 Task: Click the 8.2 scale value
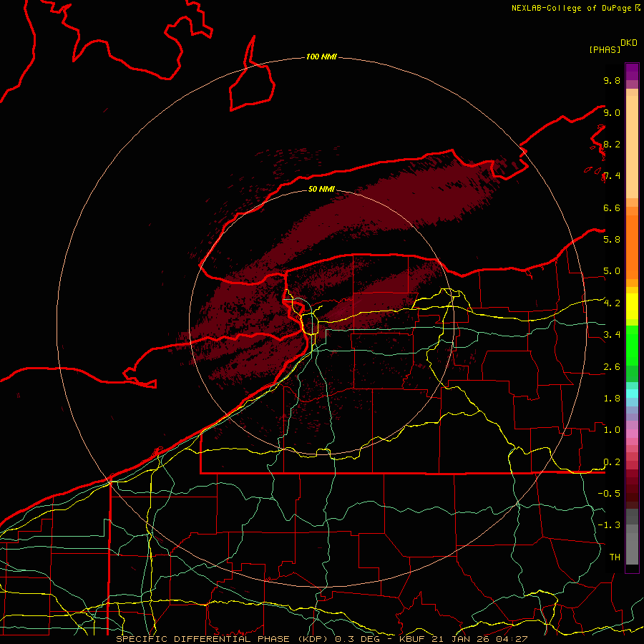click(x=612, y=145)
